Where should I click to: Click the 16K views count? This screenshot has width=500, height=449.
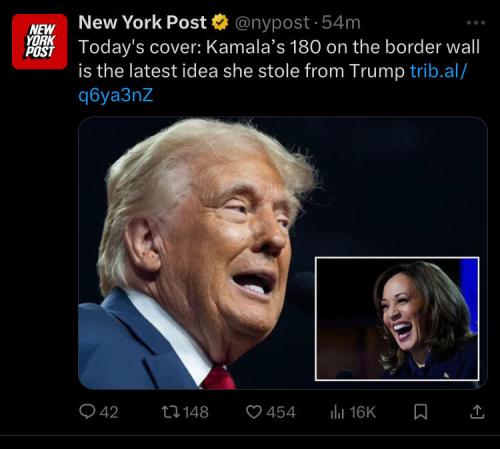click(363, 412)
